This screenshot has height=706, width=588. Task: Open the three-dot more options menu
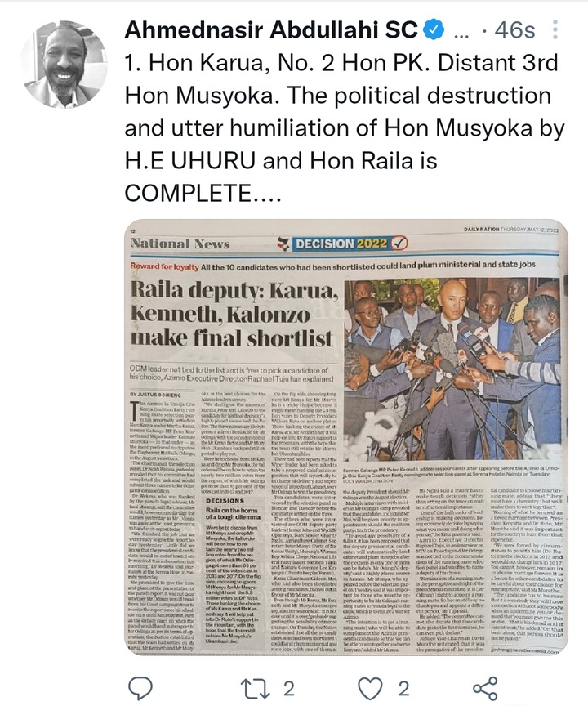click(x=555, y=29)
